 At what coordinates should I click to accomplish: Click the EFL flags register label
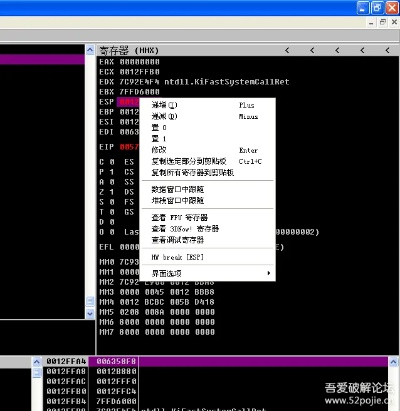point(107,247)
